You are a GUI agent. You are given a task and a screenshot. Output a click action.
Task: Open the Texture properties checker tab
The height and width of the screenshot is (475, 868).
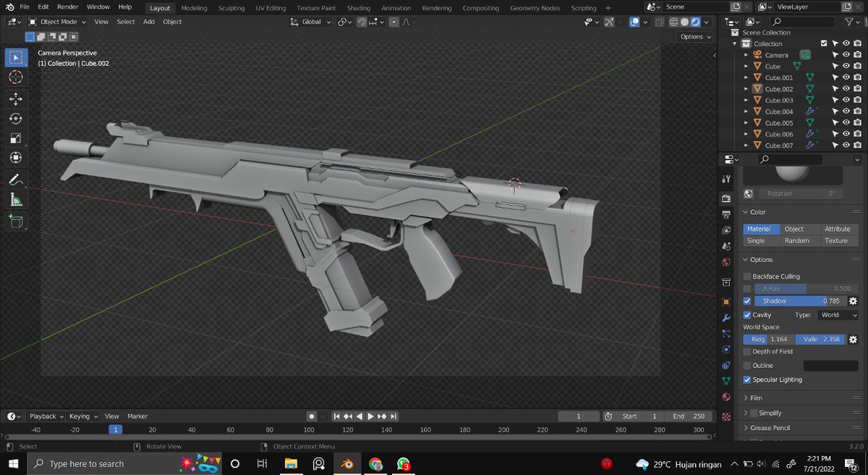(x=726, y=417)
